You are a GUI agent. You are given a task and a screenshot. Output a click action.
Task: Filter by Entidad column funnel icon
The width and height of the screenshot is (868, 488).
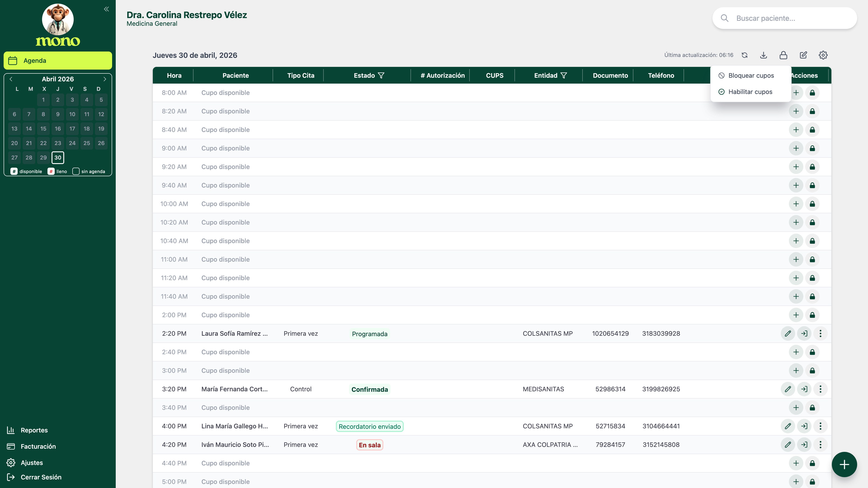pos(564,75)
